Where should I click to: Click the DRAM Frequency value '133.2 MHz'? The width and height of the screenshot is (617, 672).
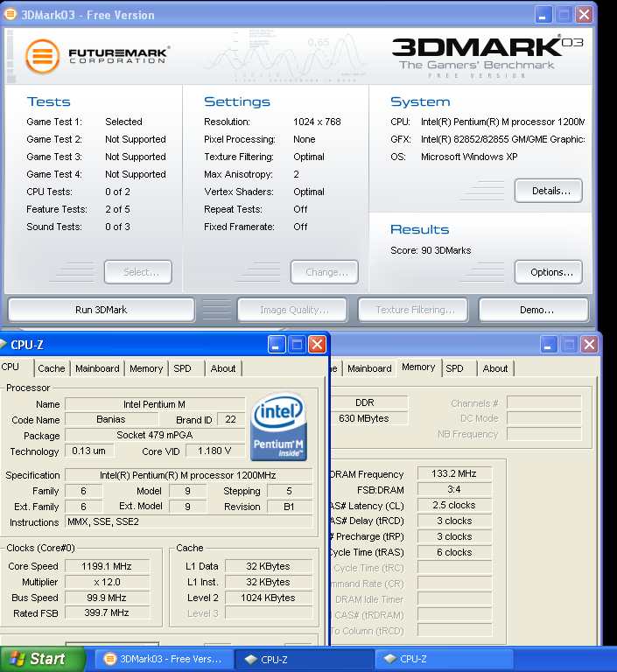coord(454,473)
